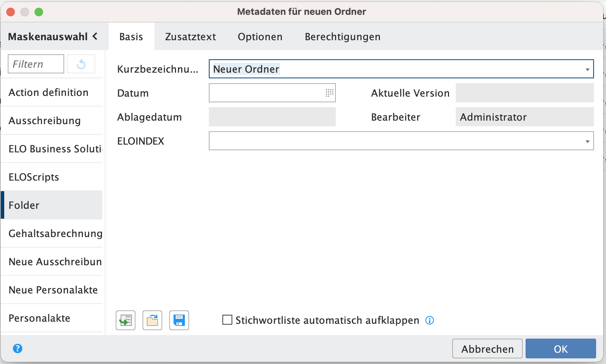Viewport: 606px width, 364px height.
Task: Select the Ausschreibung mask entry
Action: point(45,121)
